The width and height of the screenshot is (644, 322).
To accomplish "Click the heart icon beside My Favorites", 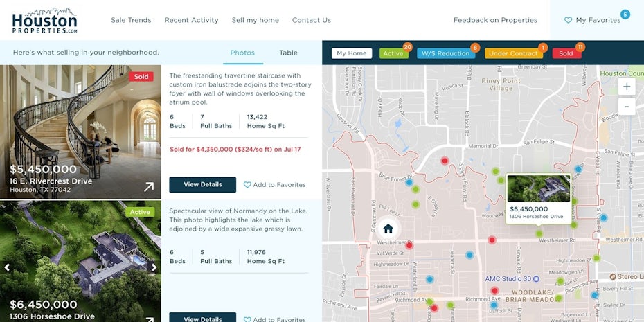I will coord(568,21).
